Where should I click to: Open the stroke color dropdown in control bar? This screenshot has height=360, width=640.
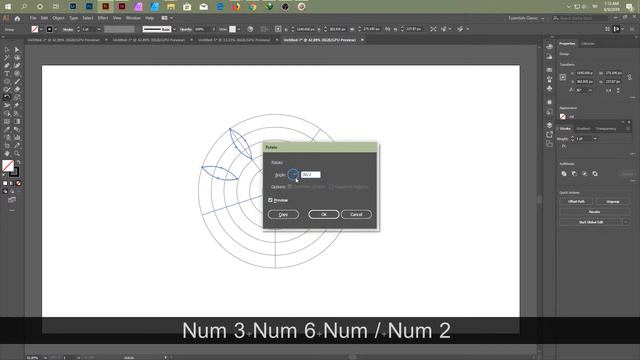pyautogui.click(x=56, y=29)
